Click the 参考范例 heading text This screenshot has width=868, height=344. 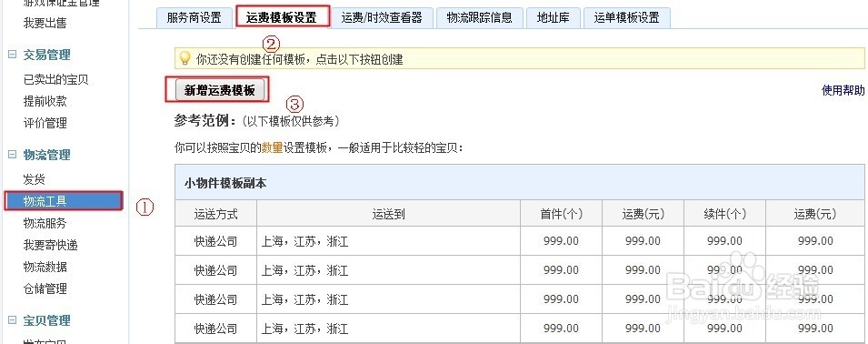(205, 121)
